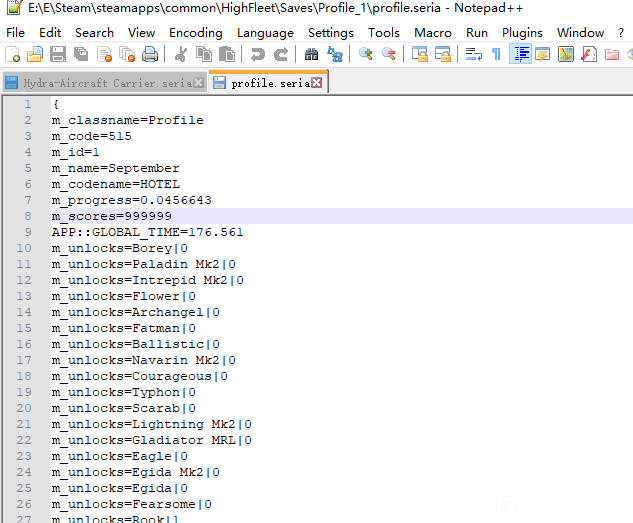Screen dimensions: 633x523
Task: Close the current document via toolbar icon
Action: click(105, 54)
